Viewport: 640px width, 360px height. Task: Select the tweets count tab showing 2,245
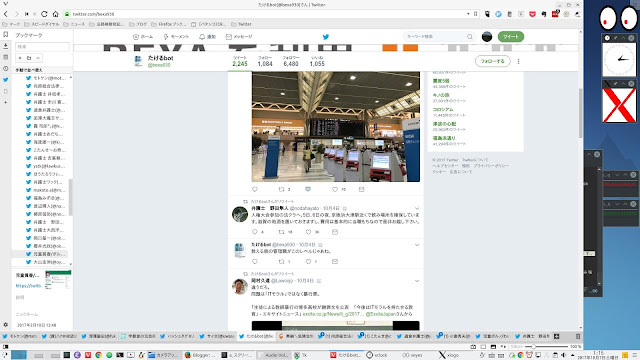(240, 61)
